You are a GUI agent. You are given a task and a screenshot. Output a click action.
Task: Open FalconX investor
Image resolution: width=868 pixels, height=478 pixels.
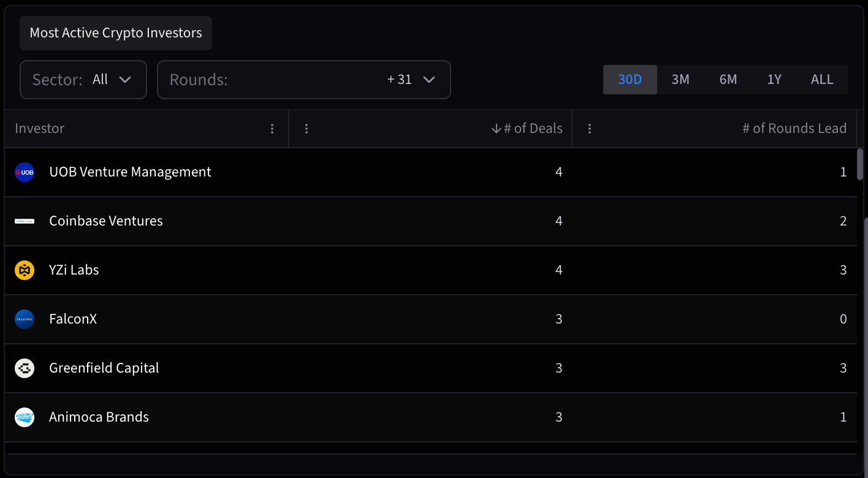(73, 319)
